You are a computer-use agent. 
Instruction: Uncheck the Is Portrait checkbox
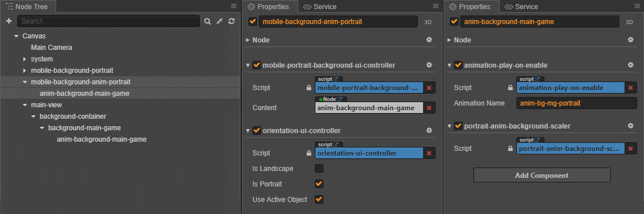tap(319, 184)
